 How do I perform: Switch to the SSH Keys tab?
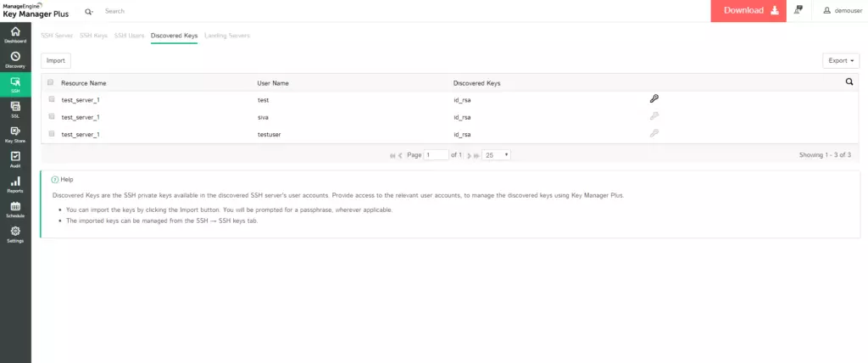(x=93, y=36)
